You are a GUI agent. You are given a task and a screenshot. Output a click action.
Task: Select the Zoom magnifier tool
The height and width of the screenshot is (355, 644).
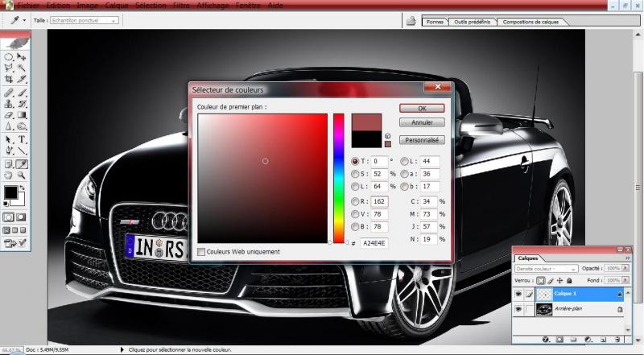pos(22,175)
